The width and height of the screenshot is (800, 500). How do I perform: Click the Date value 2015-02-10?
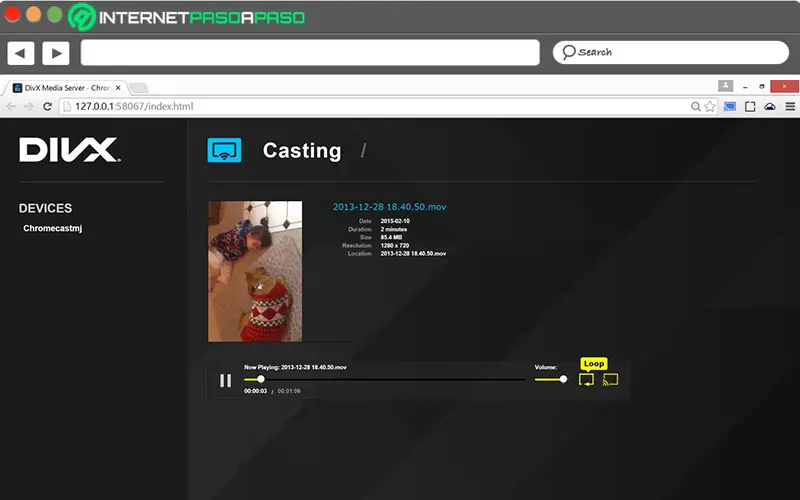[395, 221]
